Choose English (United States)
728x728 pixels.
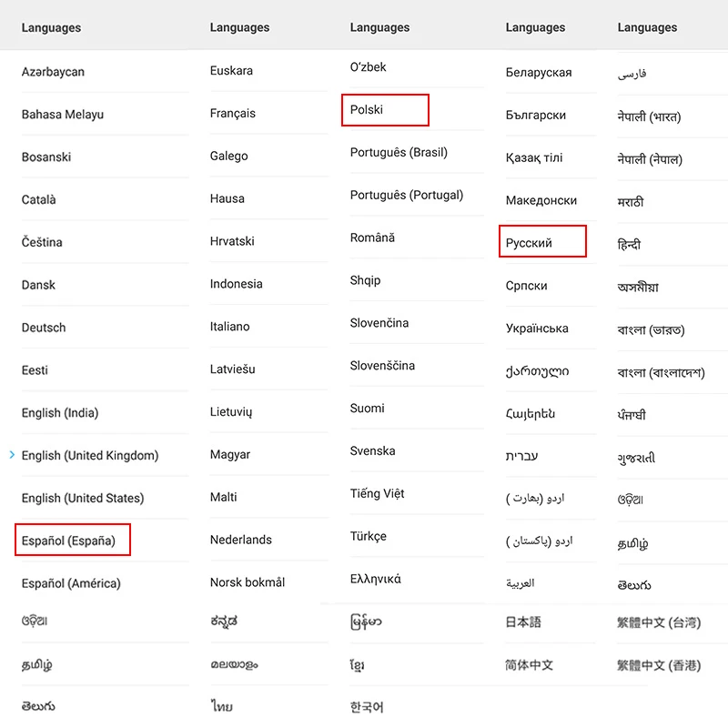[83, 498]
